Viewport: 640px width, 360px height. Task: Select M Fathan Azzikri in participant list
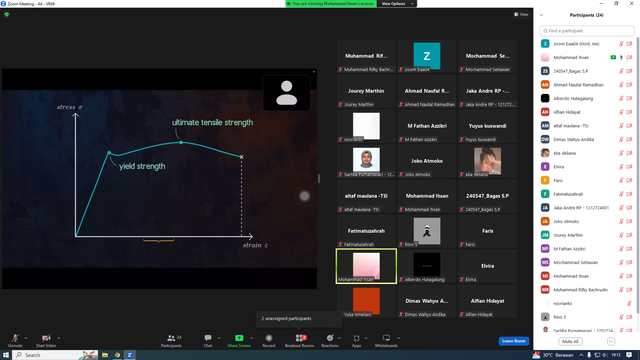point(587,249)
